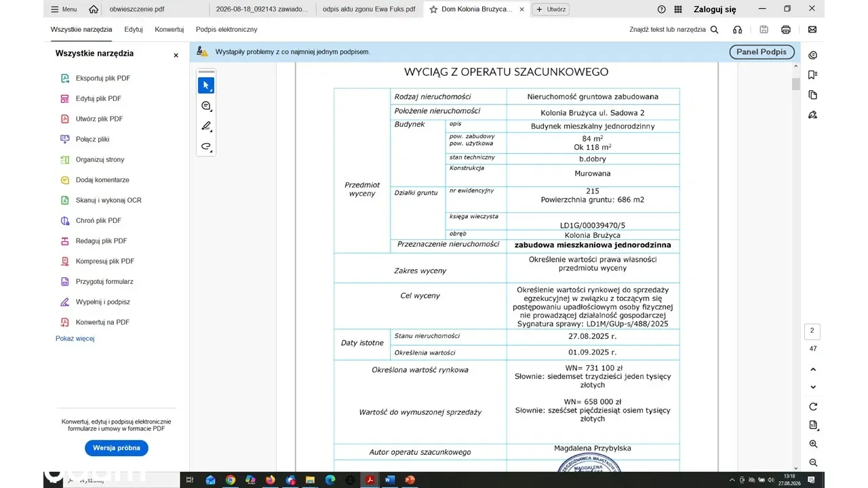This screenshot has height=488, width=868.
Task: Click the search magnifier icon
Action: click(714, 30)
